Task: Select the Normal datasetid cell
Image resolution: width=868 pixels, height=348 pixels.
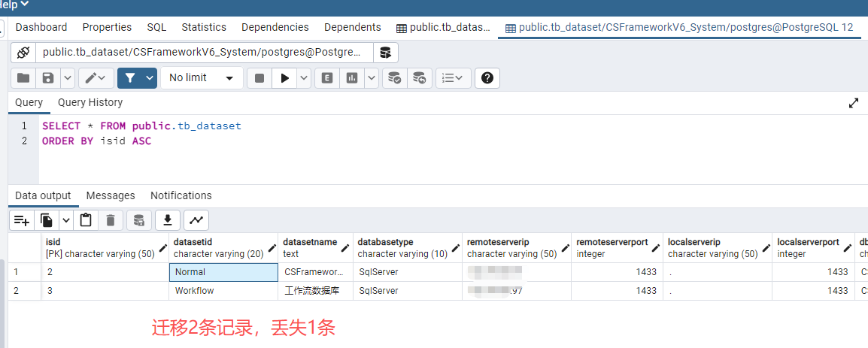Action: (x=223, y=272)
